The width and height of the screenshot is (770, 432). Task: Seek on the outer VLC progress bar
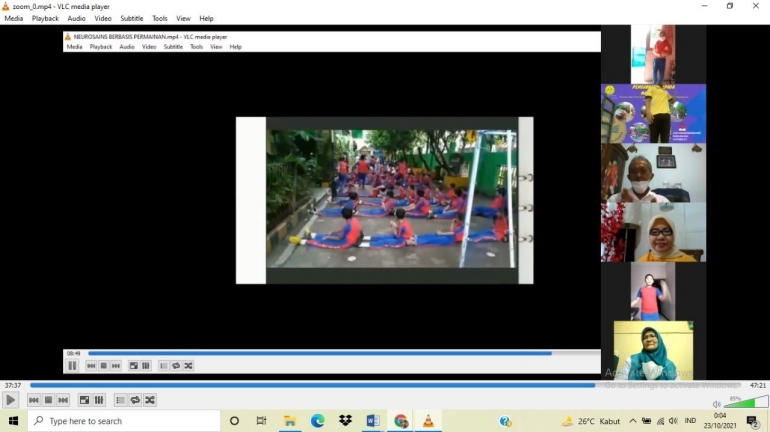[385, 385]
